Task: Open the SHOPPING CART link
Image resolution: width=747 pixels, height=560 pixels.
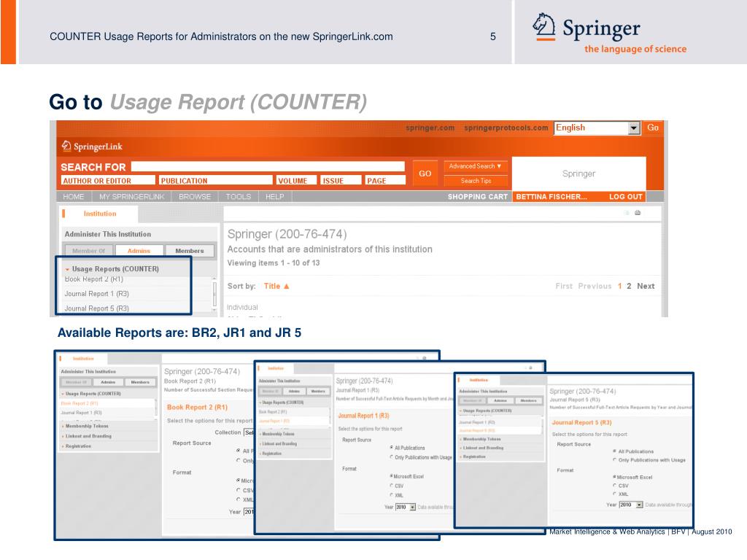Action: click(477, 197)
